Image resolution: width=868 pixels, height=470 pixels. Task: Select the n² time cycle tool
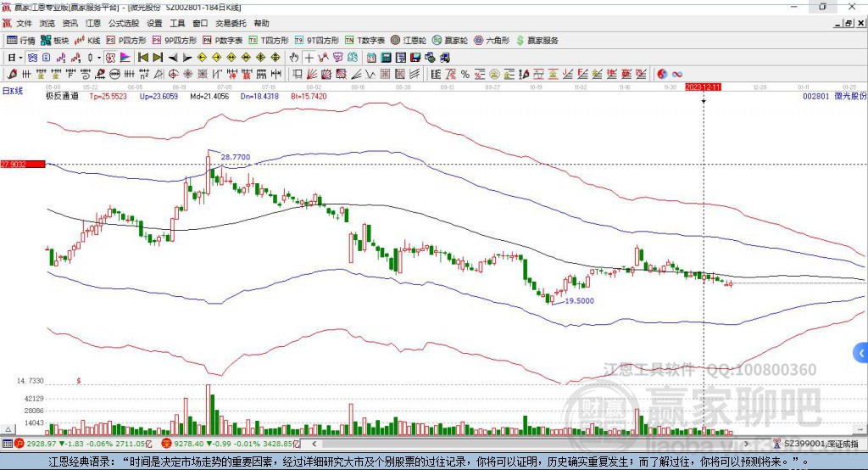[144, 74]
